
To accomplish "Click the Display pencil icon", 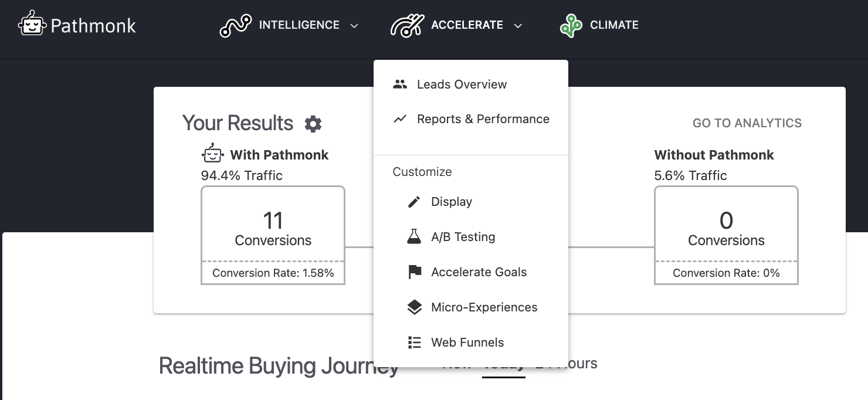I will 414,202.
